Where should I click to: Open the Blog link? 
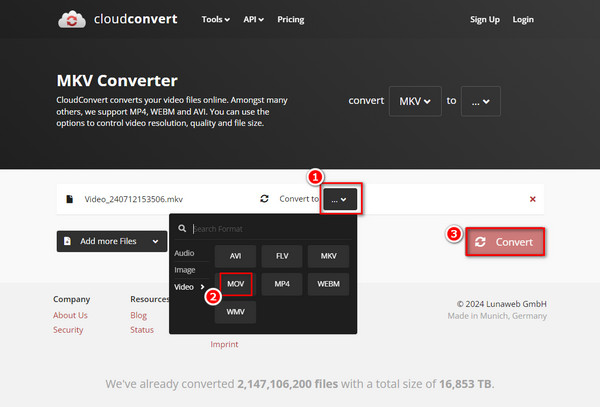139,315
